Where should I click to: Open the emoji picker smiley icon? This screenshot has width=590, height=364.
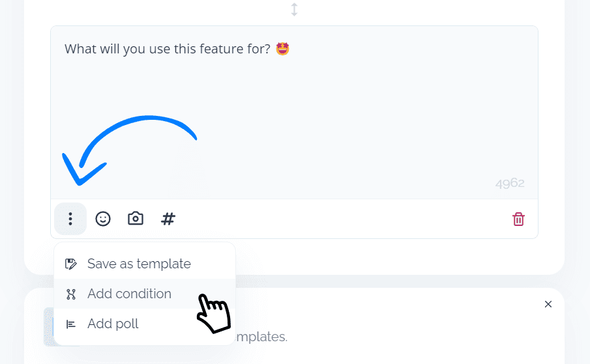tap(103, 219)
